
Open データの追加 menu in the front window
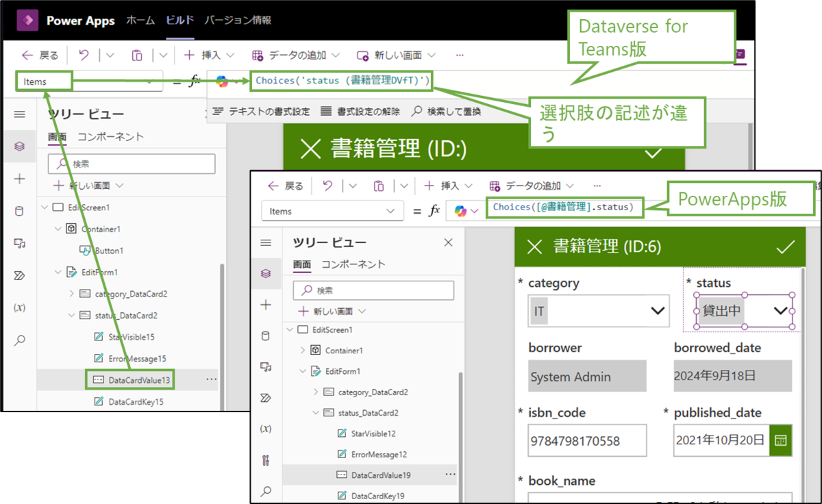pyautogui.click(x=532, y=186)
